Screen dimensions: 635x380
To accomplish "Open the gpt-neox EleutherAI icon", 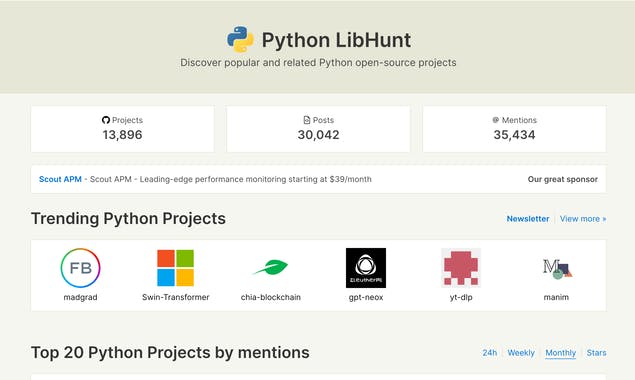I will 366,268.
